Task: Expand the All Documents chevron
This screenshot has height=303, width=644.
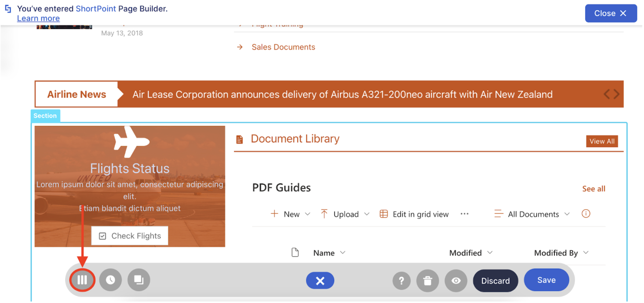Action: (567, 214)
